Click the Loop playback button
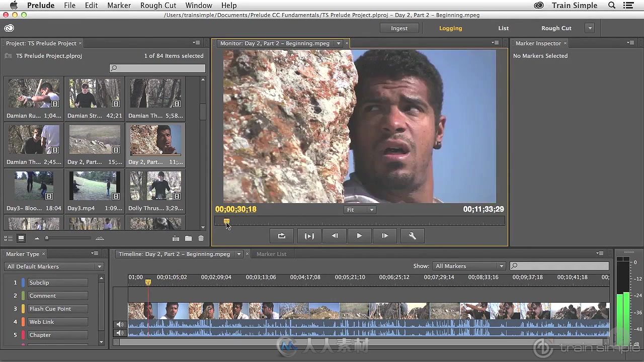 [282, 236]
